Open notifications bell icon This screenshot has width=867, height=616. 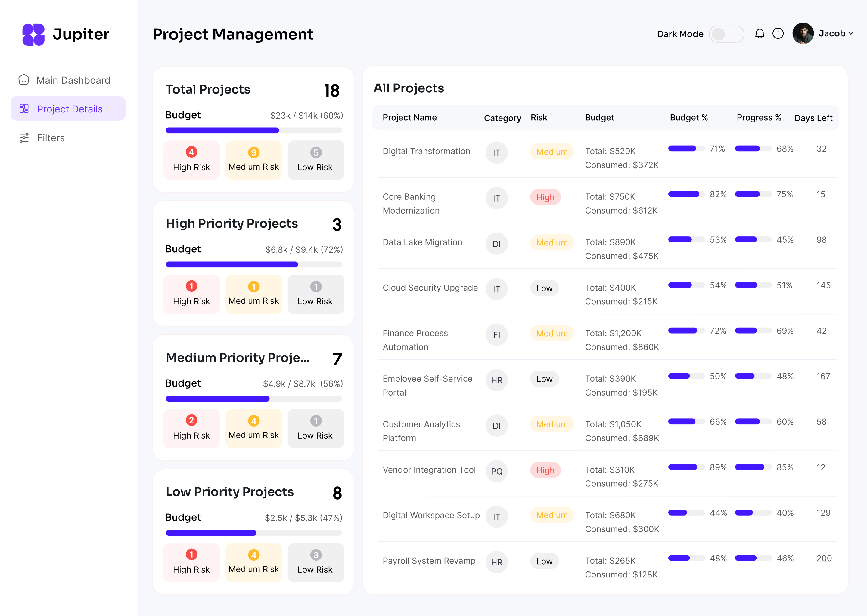point(759,34)
